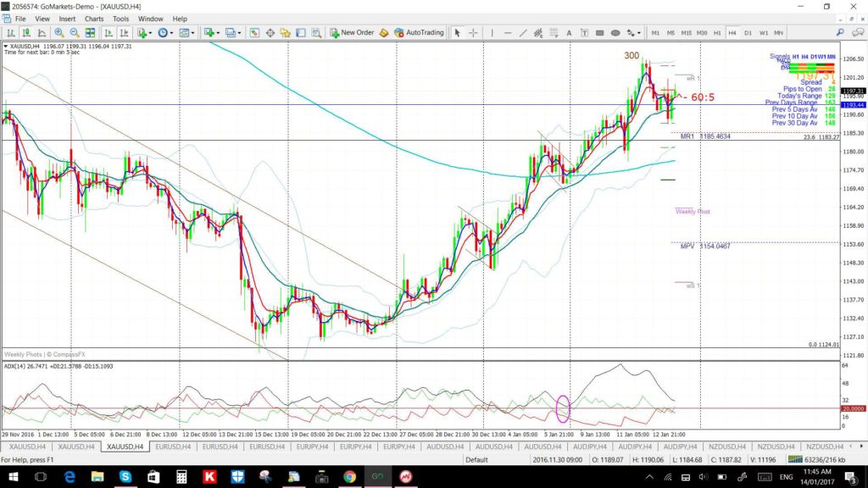Image resolution: width=868 pixels, height=488 pixels.
Task: Open the Market Watch window
Action: (x=254, y=33)
